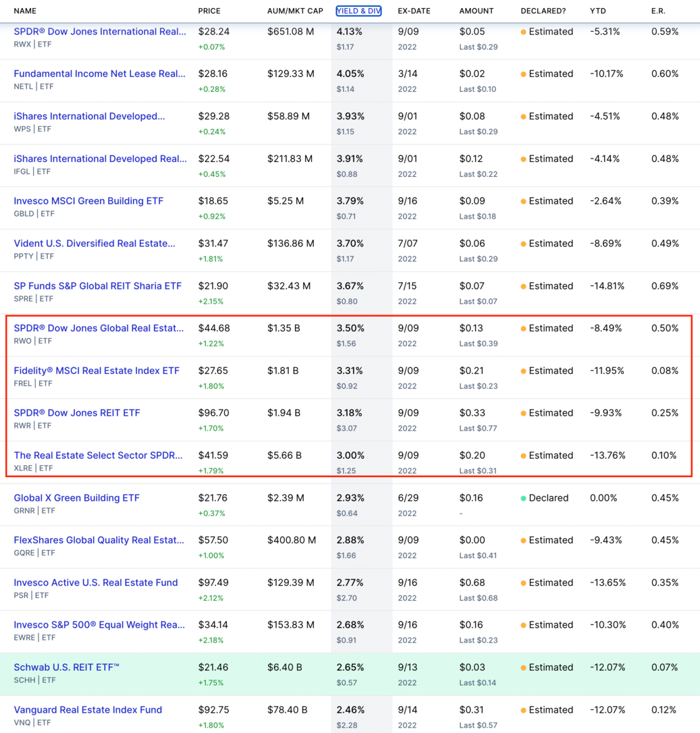
Task: Click the $97.49 price value
Action: [x=213, y=582]
